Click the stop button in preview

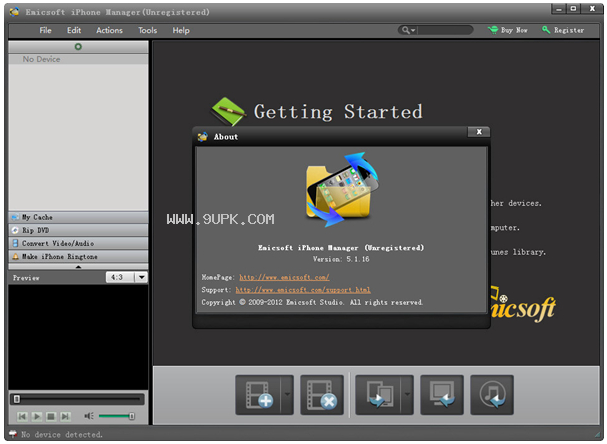coord(51,416)
